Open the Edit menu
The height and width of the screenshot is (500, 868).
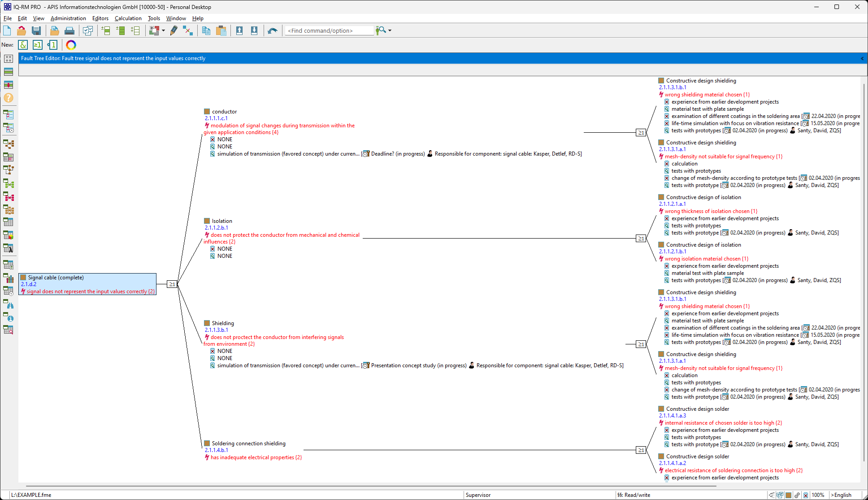coord(22,18)
